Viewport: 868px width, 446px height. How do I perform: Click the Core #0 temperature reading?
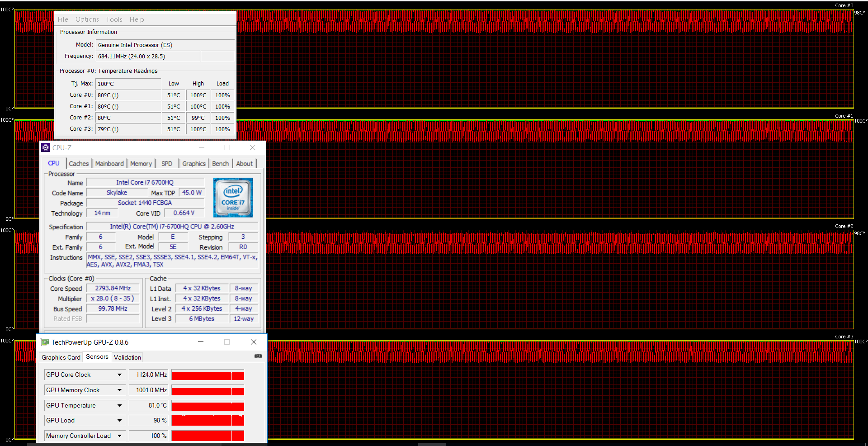point(128,95)
